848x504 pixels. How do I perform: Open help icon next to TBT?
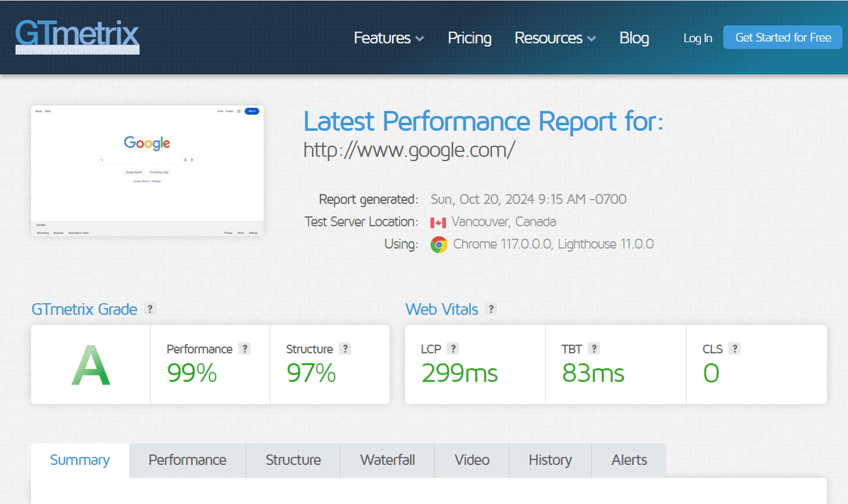(594, 348)
